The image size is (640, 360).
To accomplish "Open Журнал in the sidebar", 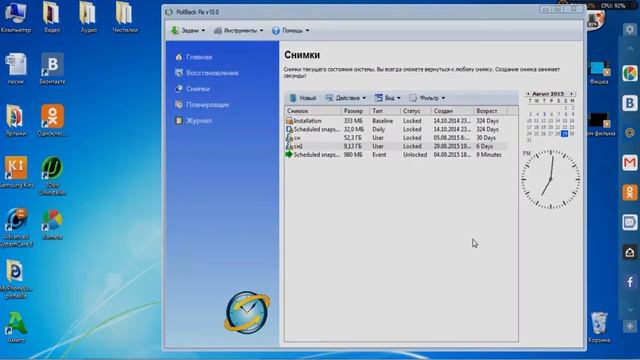I will pos(193,121).
